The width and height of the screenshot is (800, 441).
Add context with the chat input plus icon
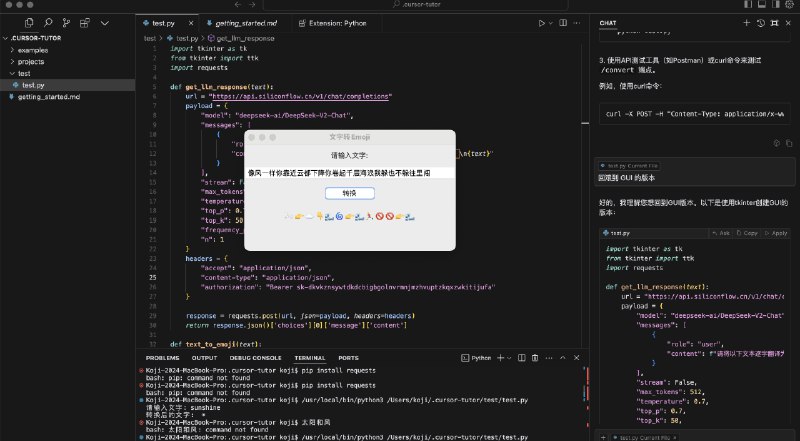tap(603, 437)
